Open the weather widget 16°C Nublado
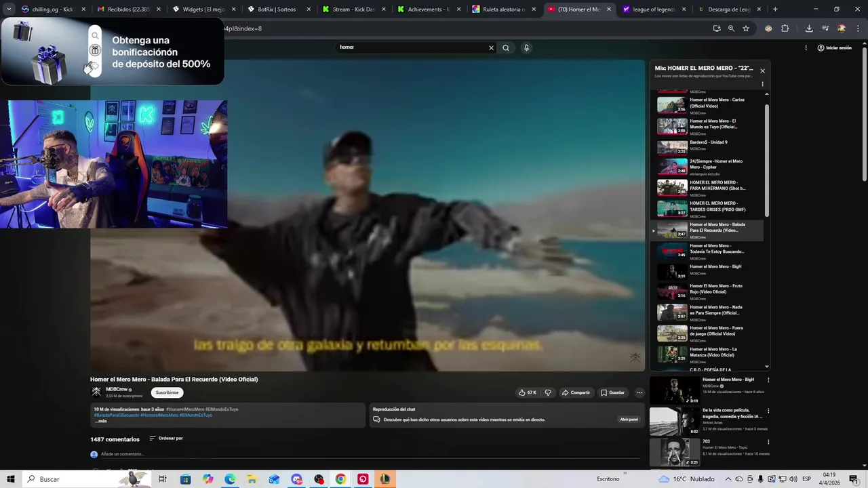 [686, 479]
